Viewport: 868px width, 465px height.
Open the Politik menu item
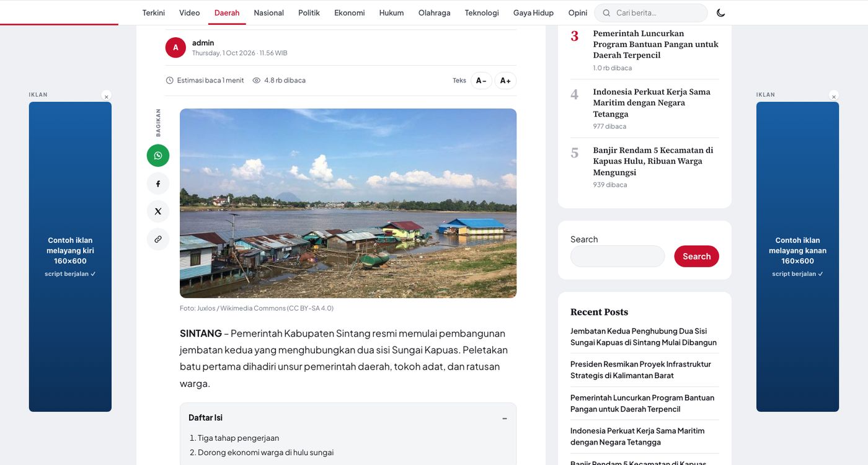click(x=309, y=13)
